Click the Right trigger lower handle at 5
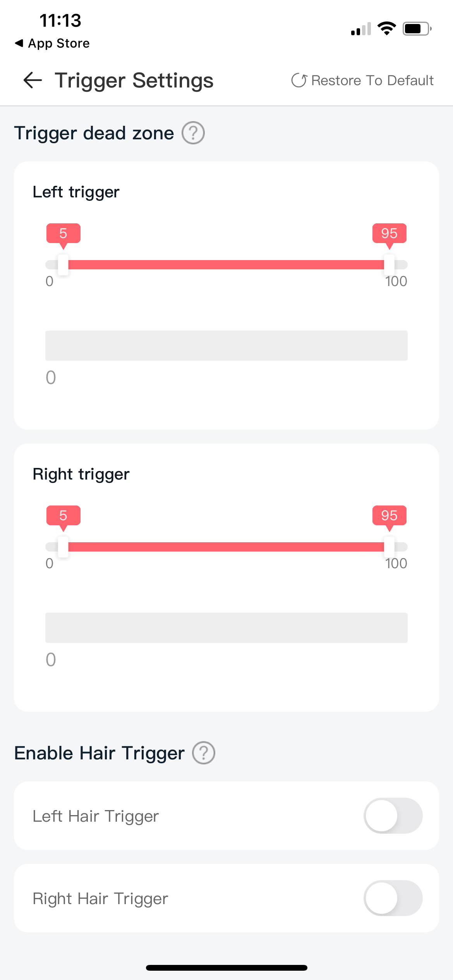Viewport: 453px width, 980px height. (x=63, y=547)
